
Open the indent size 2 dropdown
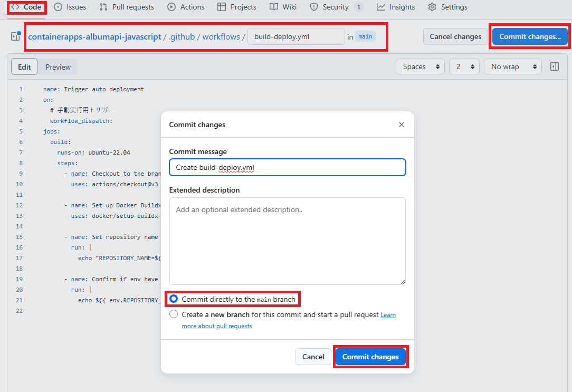[464, 66]
